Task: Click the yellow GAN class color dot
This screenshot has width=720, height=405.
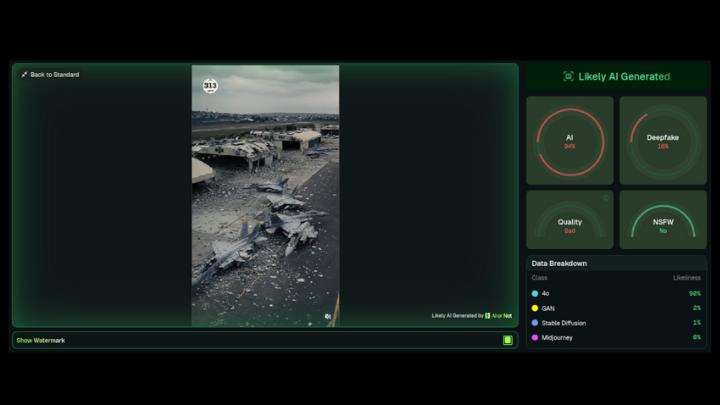Action: coord(535,308)
